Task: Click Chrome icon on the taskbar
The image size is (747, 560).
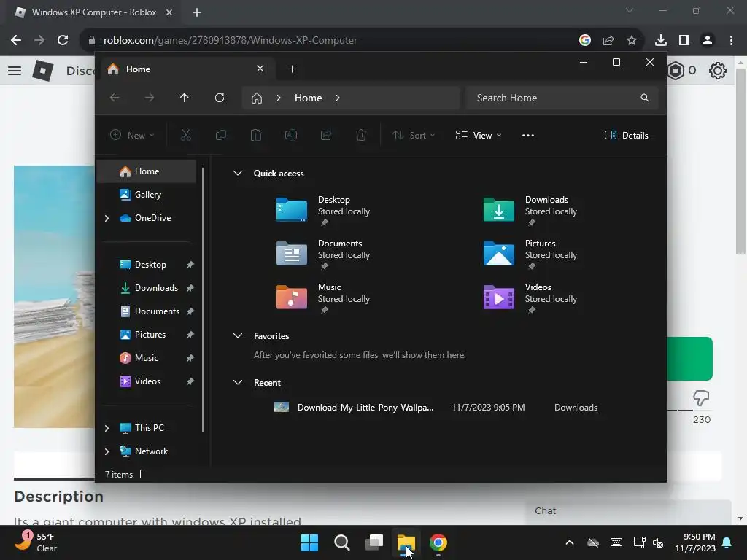Action: (x=438, y=542)
